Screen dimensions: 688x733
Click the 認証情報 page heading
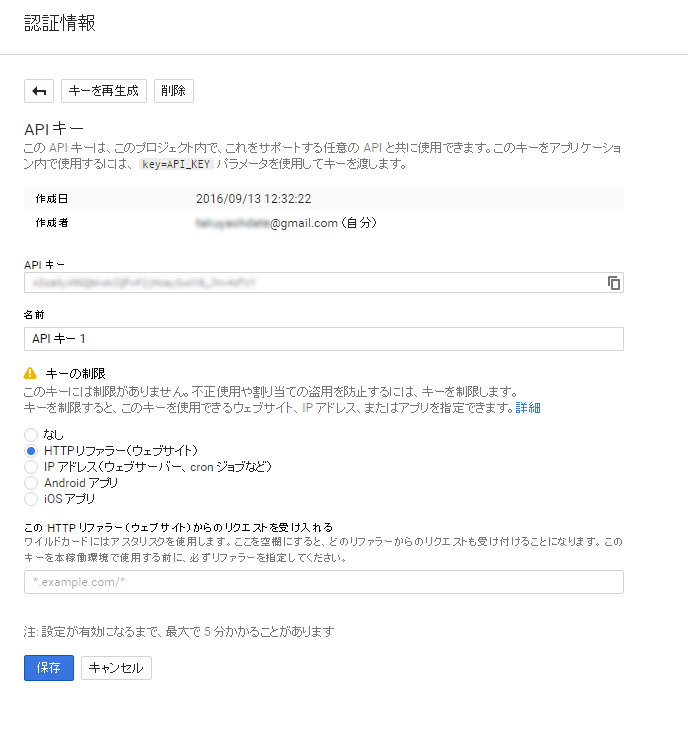point(60,23)
